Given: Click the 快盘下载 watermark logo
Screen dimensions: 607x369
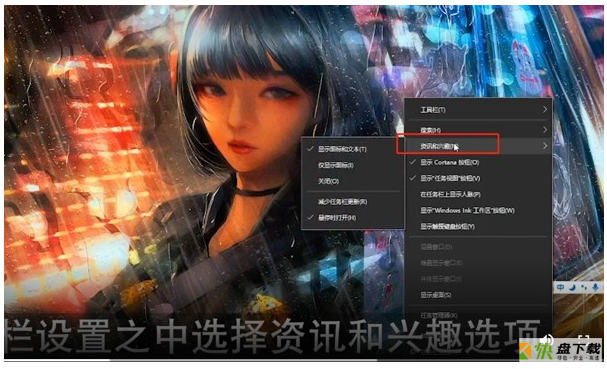Looking at the screenshot, I should [x=560, y=350].
